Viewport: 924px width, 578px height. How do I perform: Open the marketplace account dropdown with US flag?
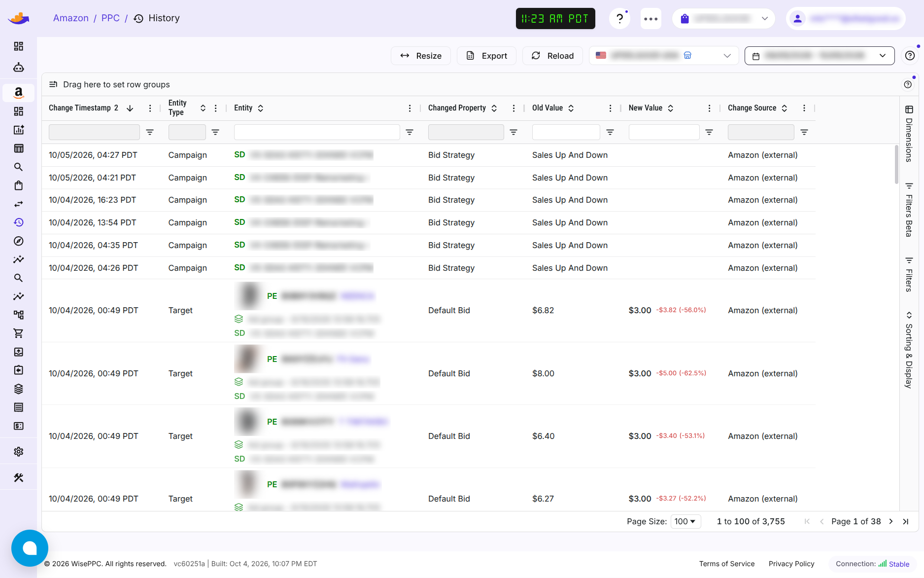(664, 56)
